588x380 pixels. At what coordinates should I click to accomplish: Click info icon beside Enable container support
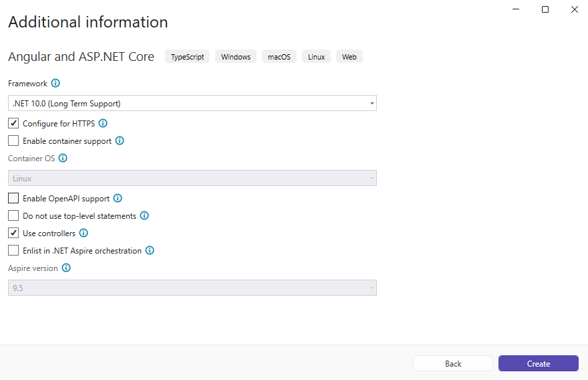point(120,141)
